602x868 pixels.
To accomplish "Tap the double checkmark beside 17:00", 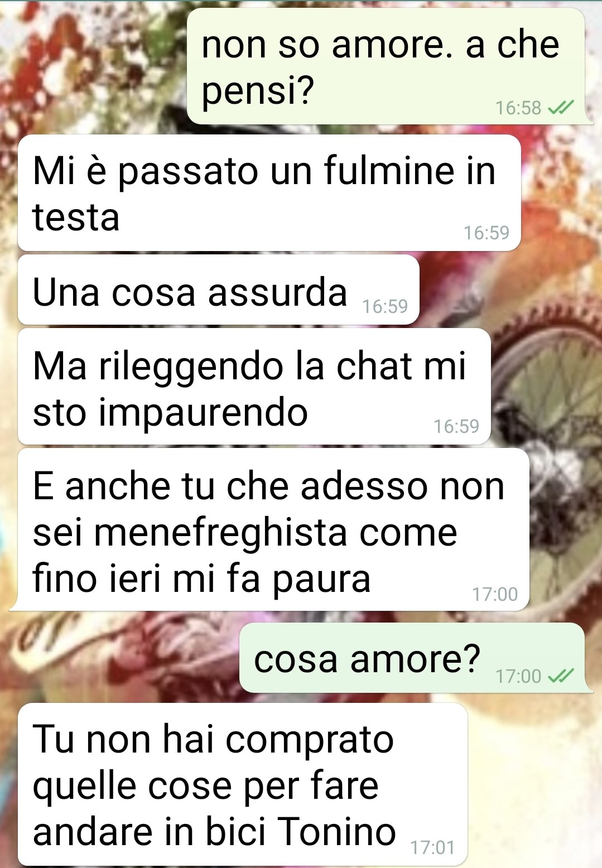I will tap(561, 676).
